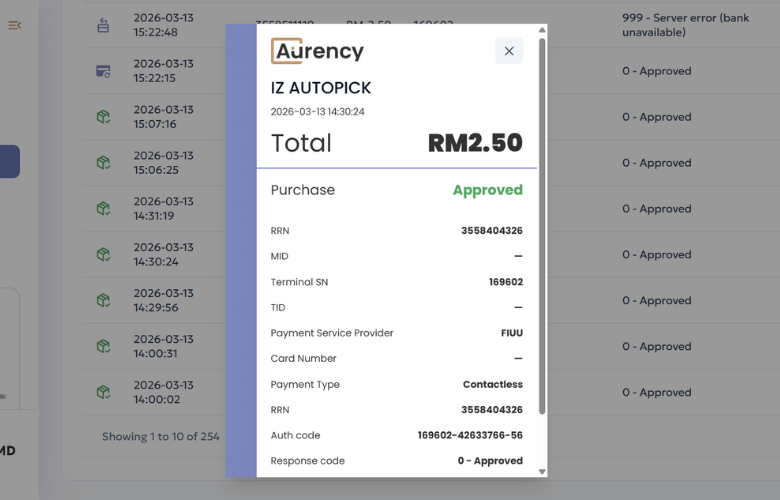Click receipt date 2026-03-13 14:30:24
This screenshot has height=500, width=780.
[x=317, y=112]
